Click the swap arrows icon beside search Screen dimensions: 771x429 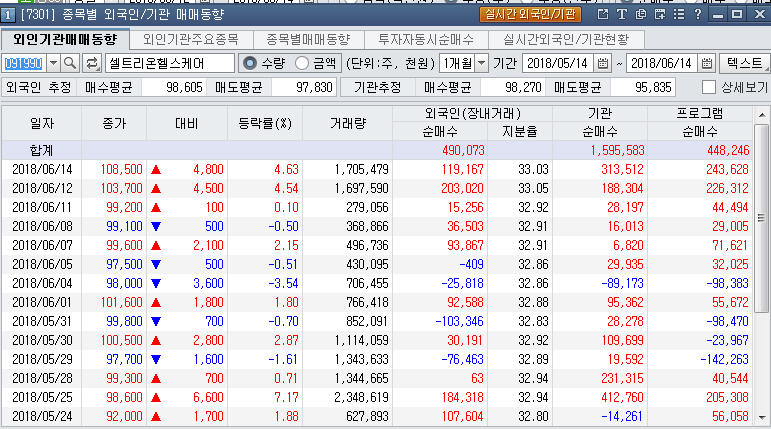[x=92, y=63]
